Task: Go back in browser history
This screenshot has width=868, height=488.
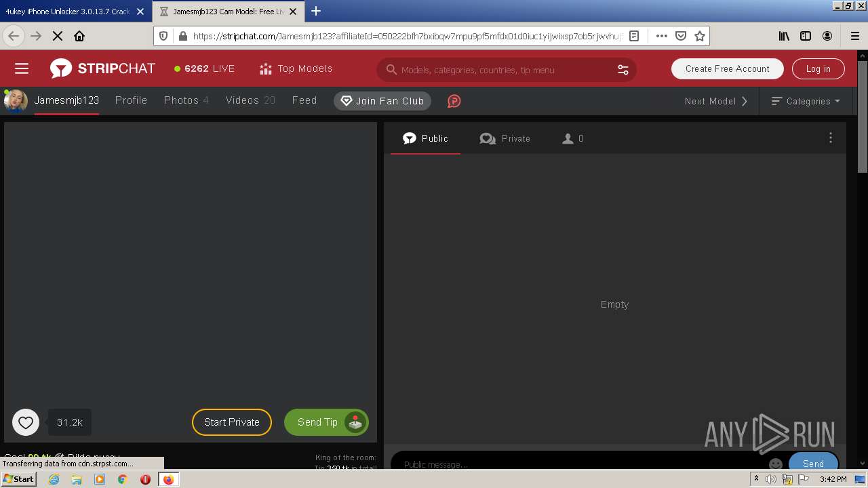Action: coord(14,36)
